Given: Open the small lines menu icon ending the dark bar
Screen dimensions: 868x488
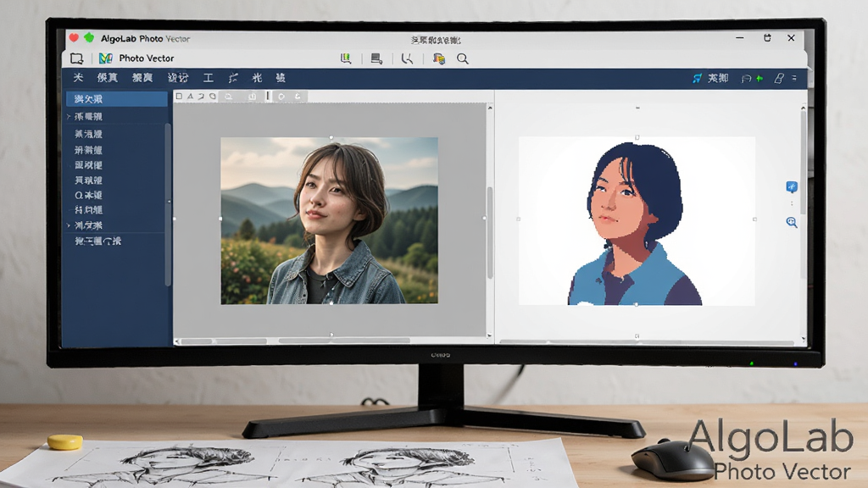Looking at the screenshot, I should point(794,79).
